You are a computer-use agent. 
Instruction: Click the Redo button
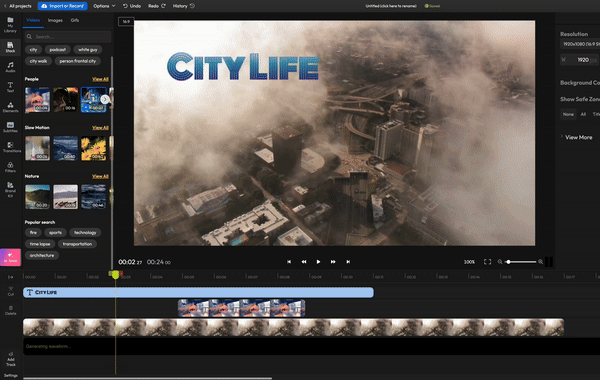157,6
